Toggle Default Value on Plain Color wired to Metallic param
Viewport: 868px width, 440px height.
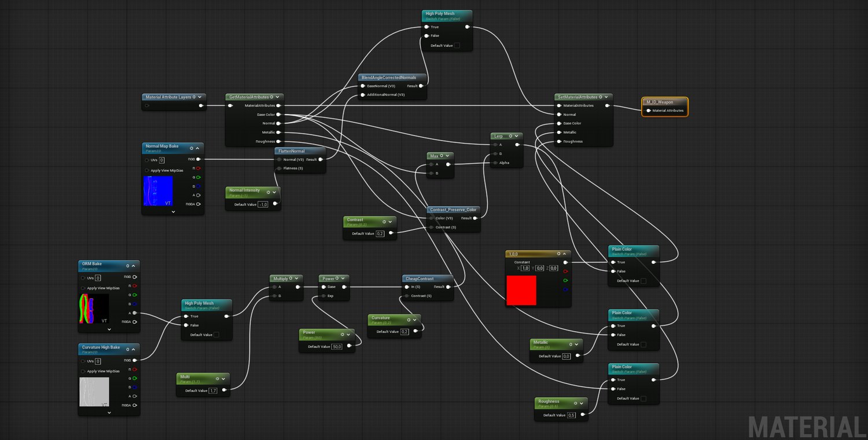coord(643,344)
